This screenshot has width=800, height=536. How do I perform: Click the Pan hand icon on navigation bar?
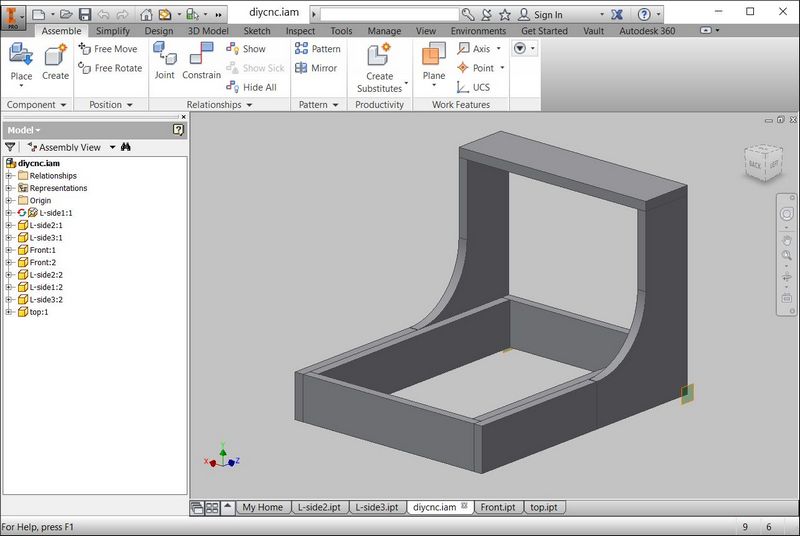click(786, 240)
